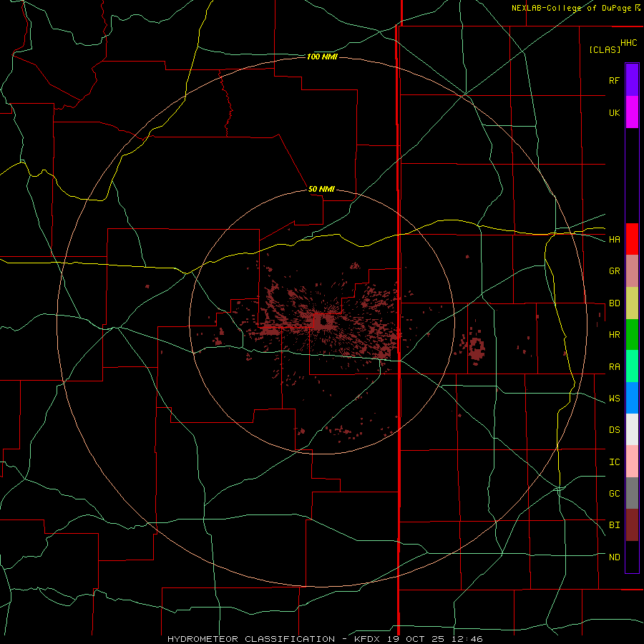The image size is (644, 644).
Task: Click the [CLAS] units label
Action: (605, 49)
